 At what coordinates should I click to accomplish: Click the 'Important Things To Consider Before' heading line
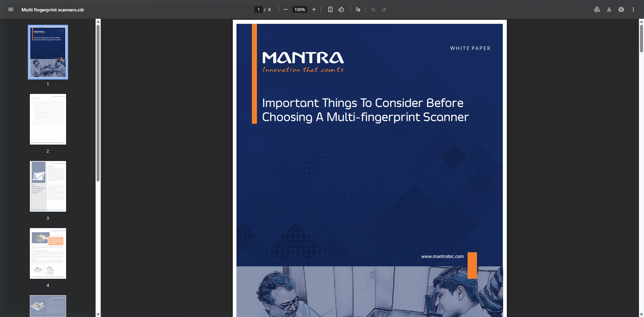363,103
